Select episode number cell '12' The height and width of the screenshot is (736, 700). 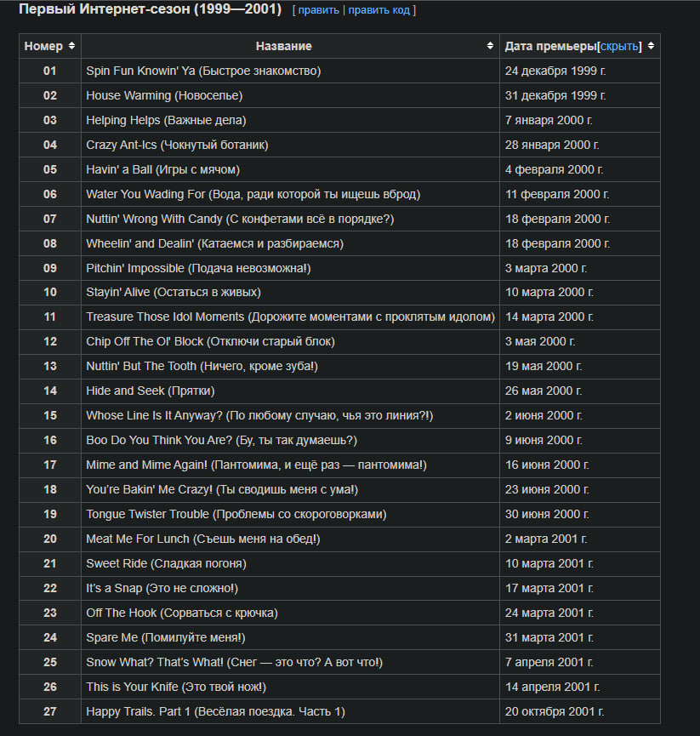click(50, 341)
